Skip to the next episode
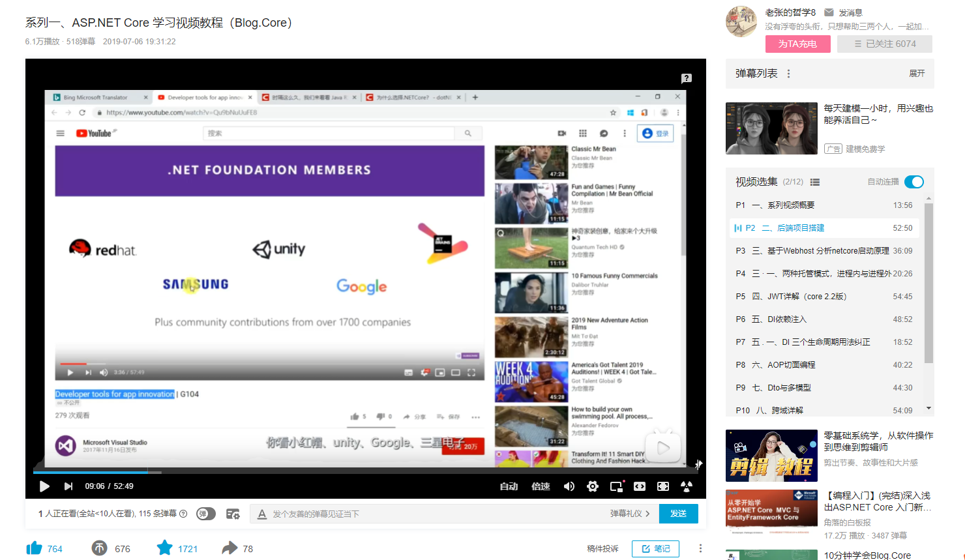The image size is (965, 560). click(68, 486)
